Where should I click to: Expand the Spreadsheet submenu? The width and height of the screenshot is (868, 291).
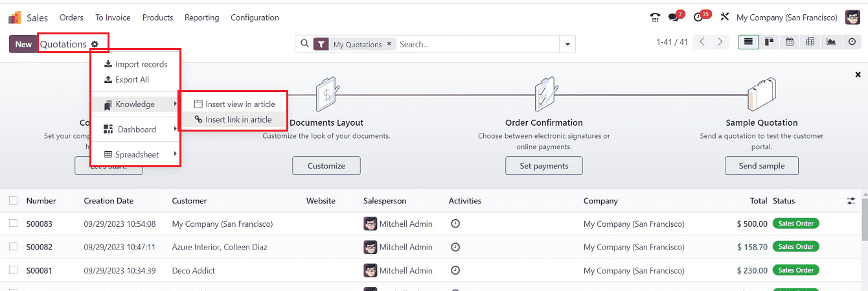(136, 154)
